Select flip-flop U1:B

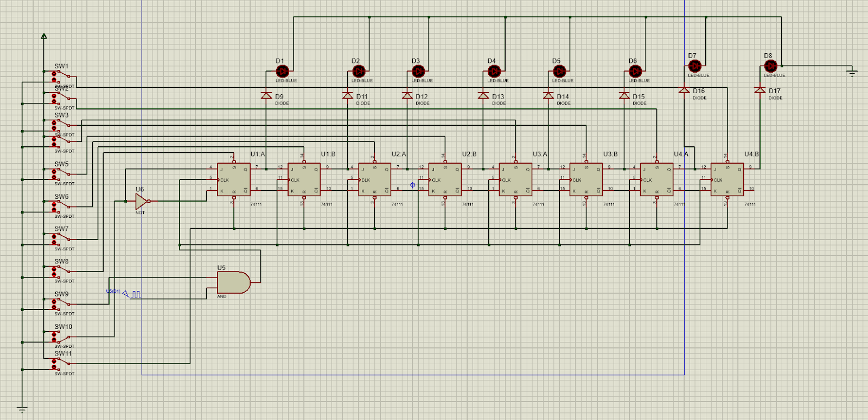(x=304, y=179)
